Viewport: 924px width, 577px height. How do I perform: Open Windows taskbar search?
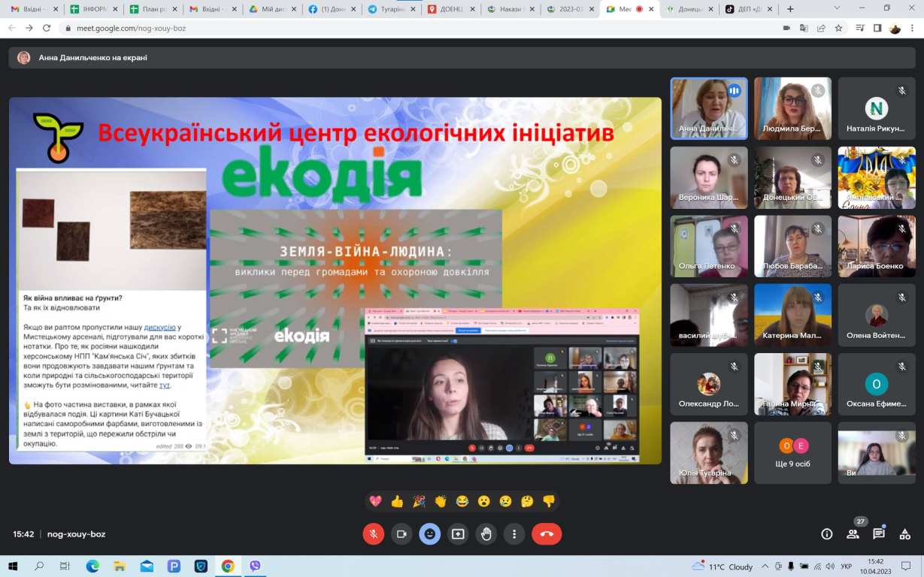[x=39, y=566]
